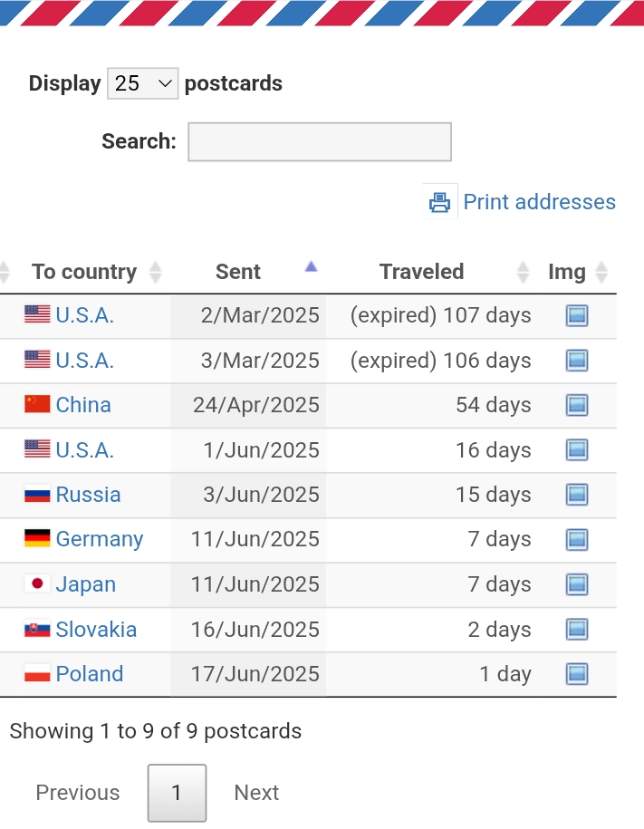Focus the Search text field
The height and width of the screenshot is (829, 644).
[x=319, y=142]
